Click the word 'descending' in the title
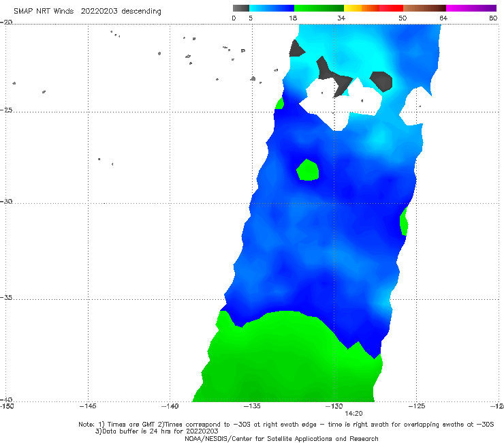The image size is (504, 443). point(142,12)
